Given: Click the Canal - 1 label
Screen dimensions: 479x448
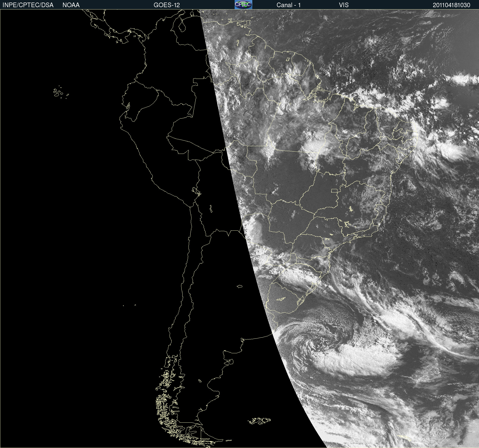Looking at the screenshot, I should coord(289,5).
